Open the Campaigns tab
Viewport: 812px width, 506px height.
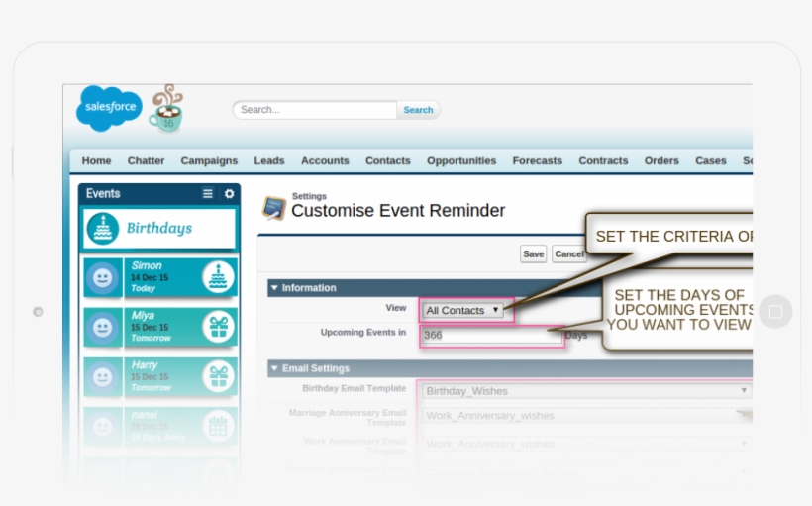209,161
